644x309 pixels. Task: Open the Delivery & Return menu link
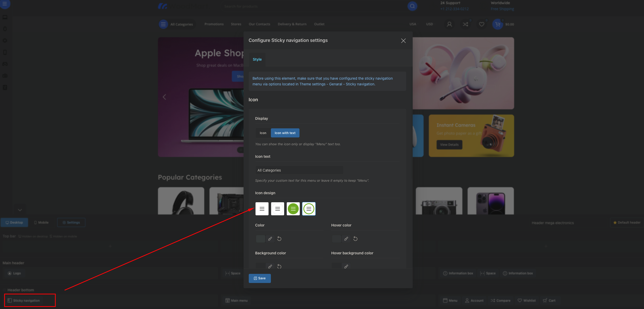(292, 24)
